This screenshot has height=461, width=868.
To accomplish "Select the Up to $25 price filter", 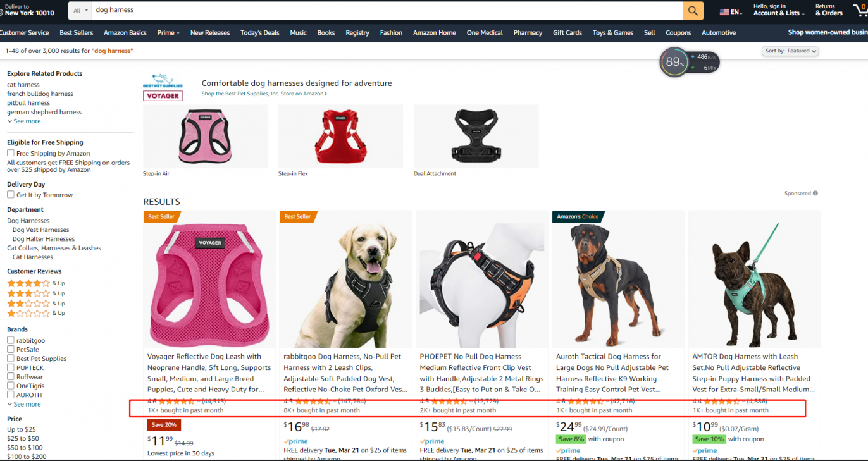I will pyautogui.click(x=22, y=429).
